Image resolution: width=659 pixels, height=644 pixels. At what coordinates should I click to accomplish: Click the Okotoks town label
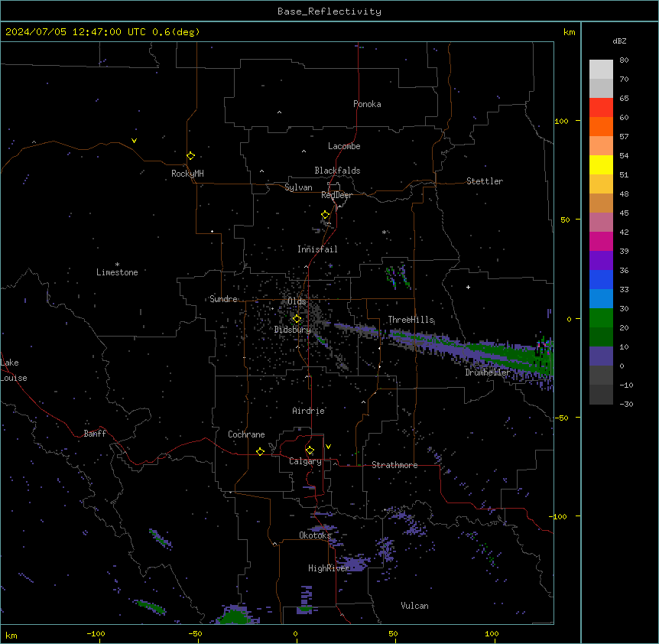coord(315,535)
